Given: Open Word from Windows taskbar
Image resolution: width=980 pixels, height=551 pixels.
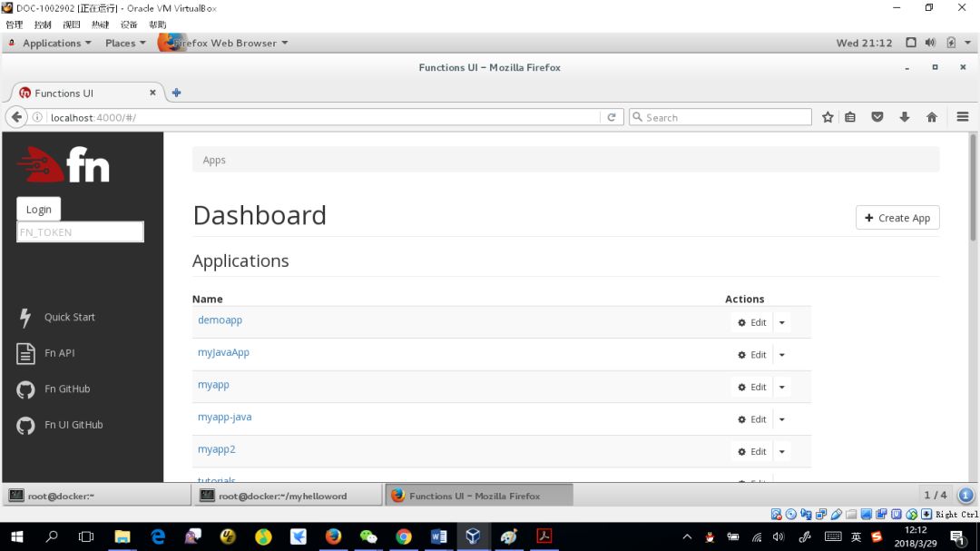Looking at the screenshot, I should (x=439, y=536).
